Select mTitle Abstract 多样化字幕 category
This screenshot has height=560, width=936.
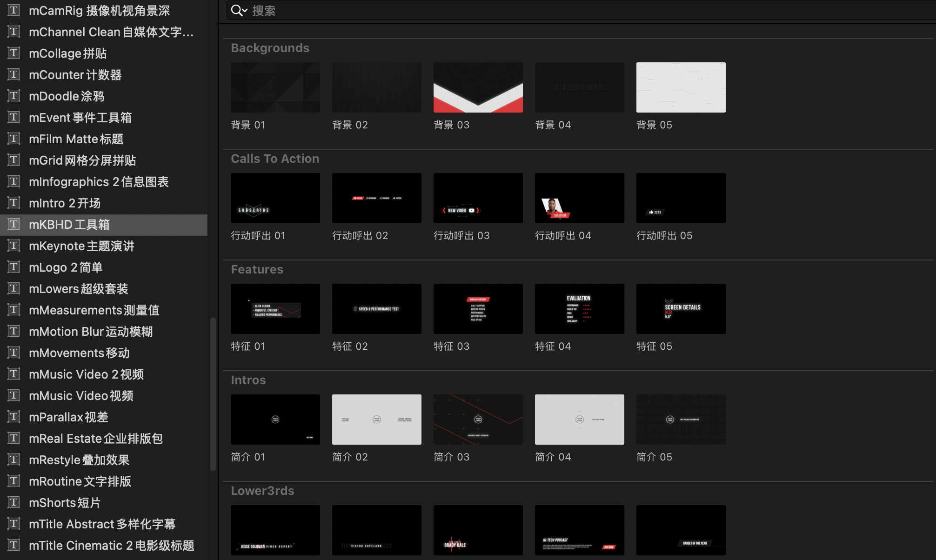tap(104, 524)
